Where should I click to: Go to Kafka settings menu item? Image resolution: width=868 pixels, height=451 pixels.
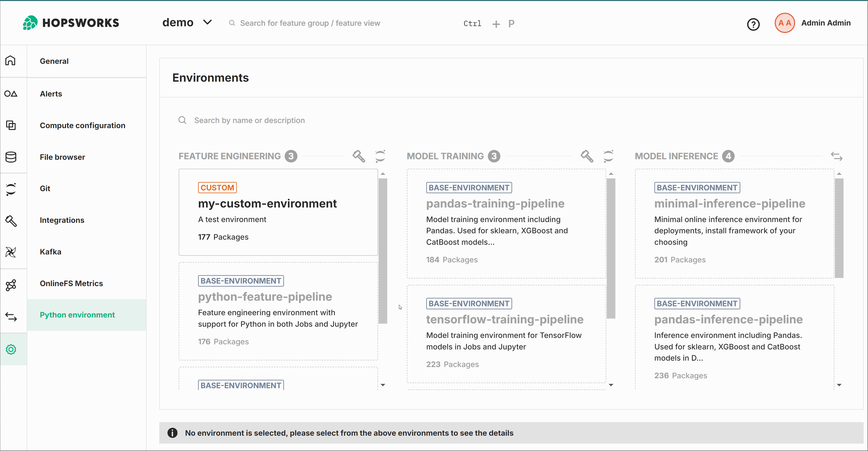pos(50,252)
